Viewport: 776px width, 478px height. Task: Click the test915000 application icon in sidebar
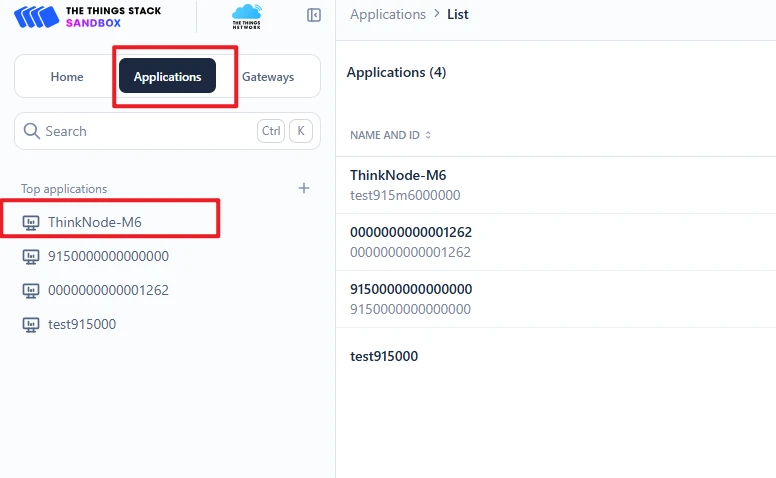point(31,324)
